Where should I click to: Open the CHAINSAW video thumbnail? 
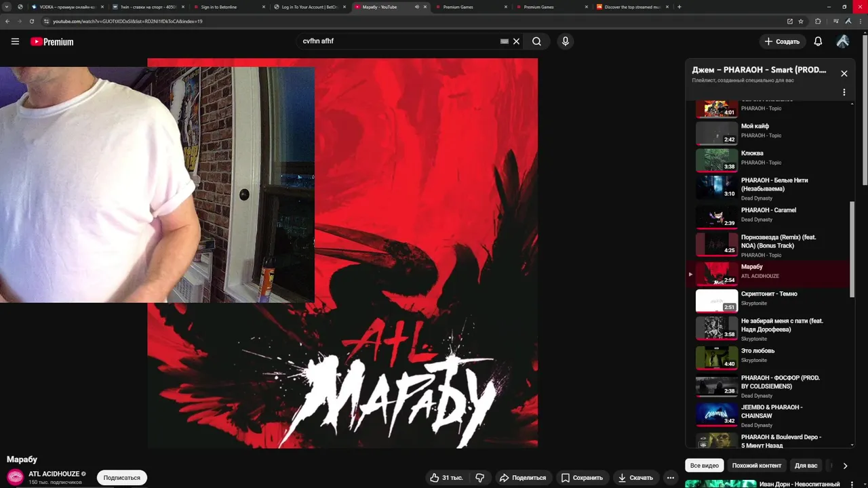pyautogui.click(x=717, y=414)
